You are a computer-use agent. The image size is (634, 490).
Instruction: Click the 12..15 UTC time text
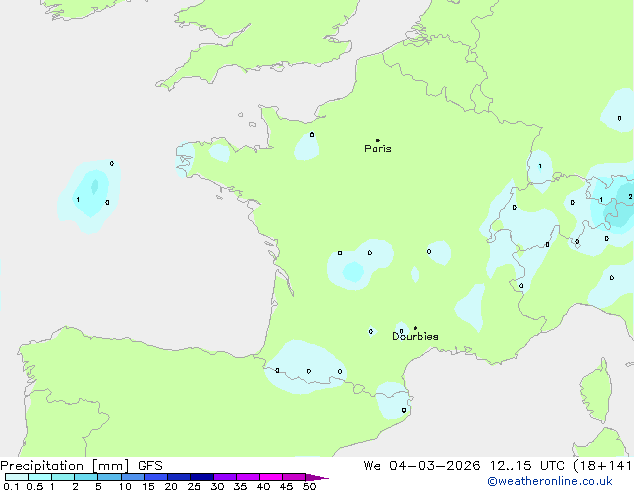(527, 466)
